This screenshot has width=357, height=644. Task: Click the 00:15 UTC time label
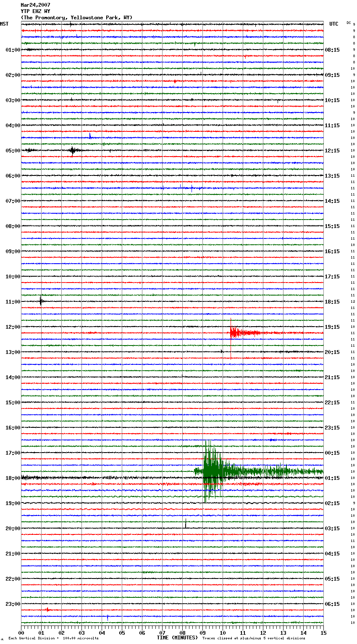coord(332,453)
